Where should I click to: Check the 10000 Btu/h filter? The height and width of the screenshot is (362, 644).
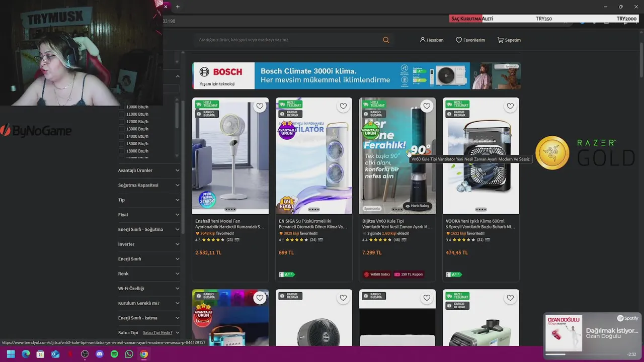coord(121,107)
